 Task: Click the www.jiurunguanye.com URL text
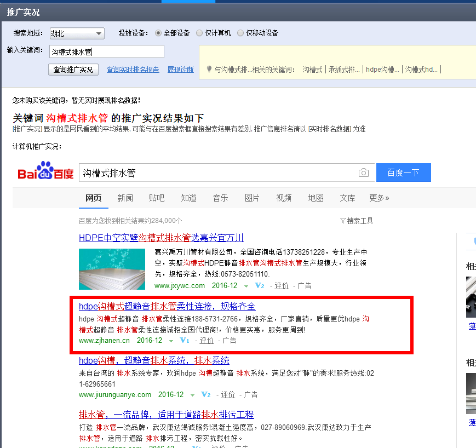114,394
